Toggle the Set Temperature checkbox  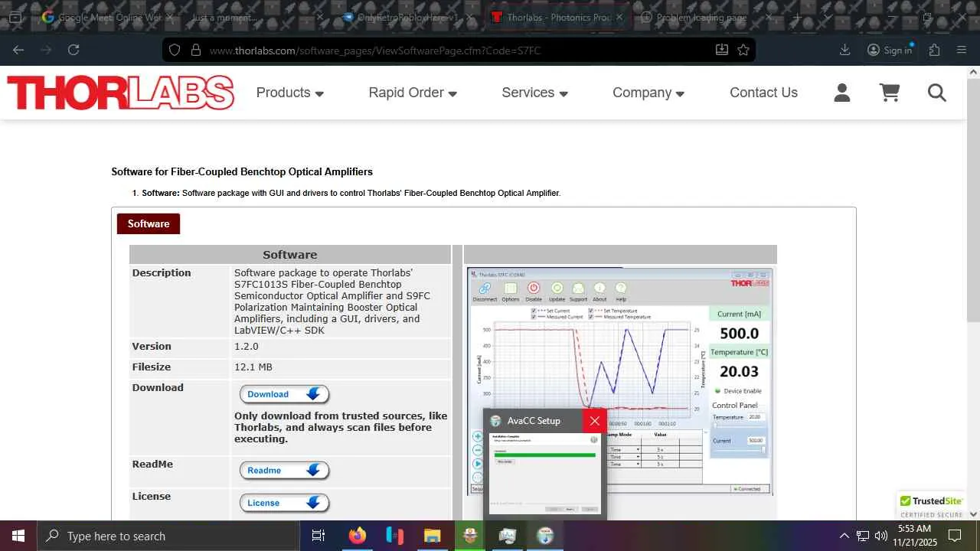click(x=590, y=311)
